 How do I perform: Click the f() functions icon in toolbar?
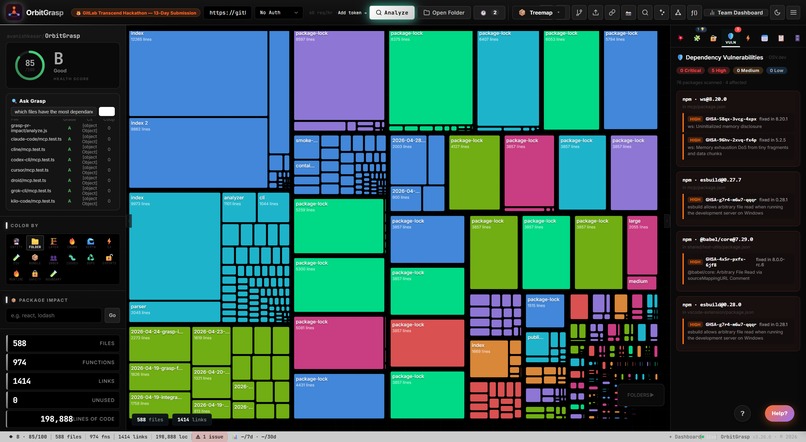click(694, 12)
